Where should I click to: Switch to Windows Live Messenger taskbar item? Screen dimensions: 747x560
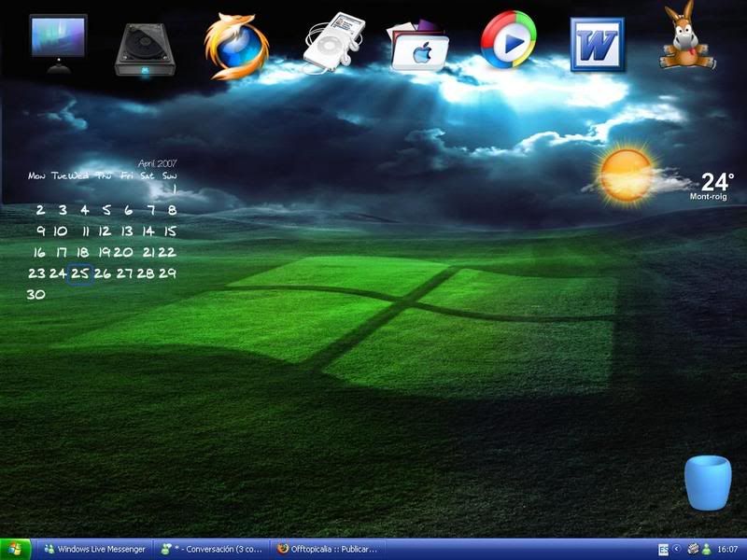coord(94,549)
